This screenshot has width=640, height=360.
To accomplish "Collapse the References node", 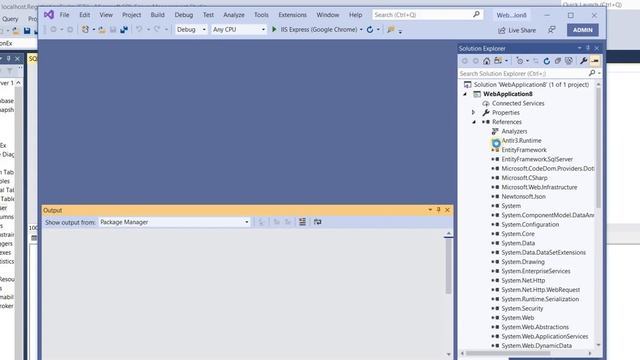I will pos(474,122).
